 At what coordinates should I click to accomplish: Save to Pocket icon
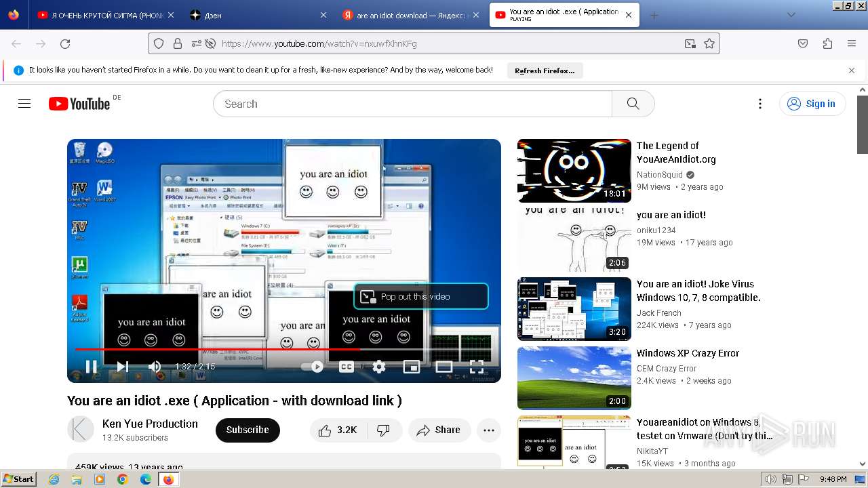(803, 43)
